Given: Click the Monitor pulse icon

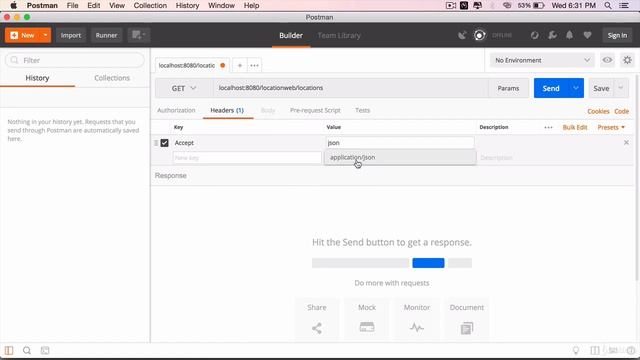Looking at the screenshot, I should pos(417,327).
